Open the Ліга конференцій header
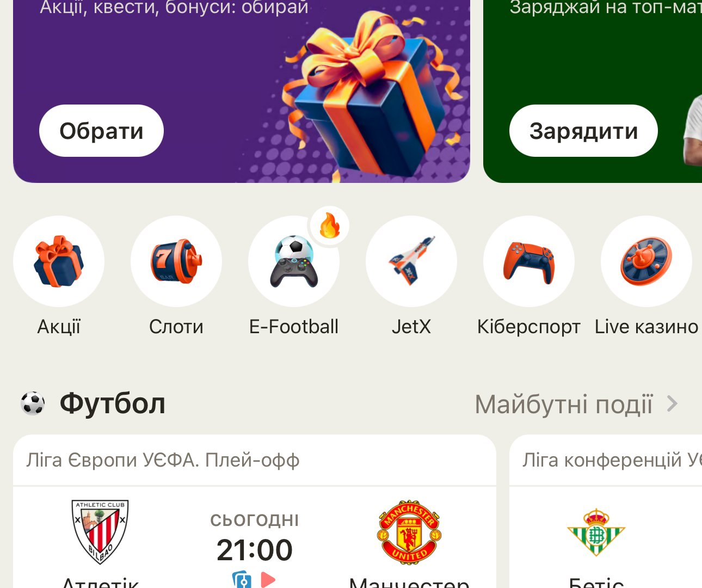The height and width of the screenshot is (588, 702). tap(606, 460)
